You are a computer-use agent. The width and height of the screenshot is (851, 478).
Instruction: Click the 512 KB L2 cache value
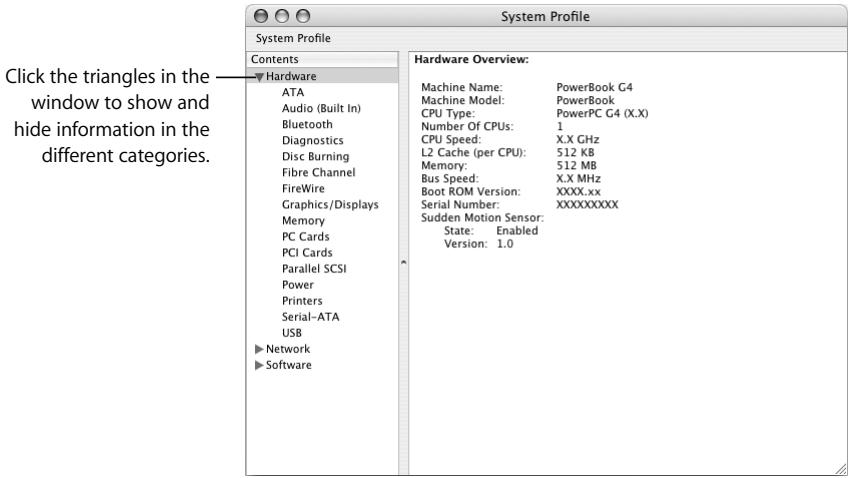pyautogui.click(x=575, y=152)
